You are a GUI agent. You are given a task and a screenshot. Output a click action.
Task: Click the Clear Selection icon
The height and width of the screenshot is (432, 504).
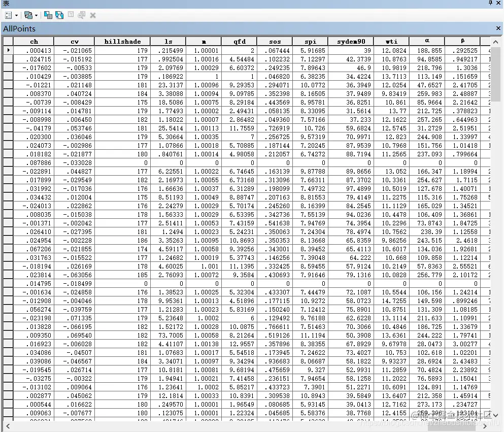tap(71, 15)
